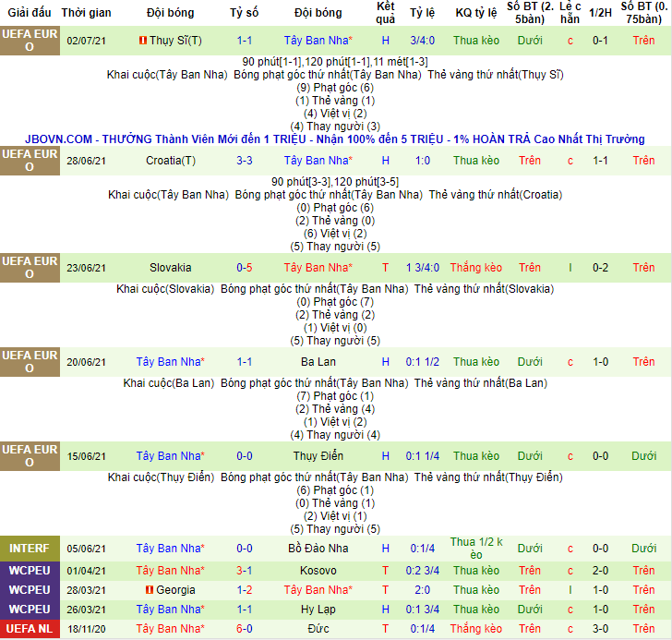672x640 pixels.
Task: View the Hy Lạp team page
Action: click(x=318, y=610)
